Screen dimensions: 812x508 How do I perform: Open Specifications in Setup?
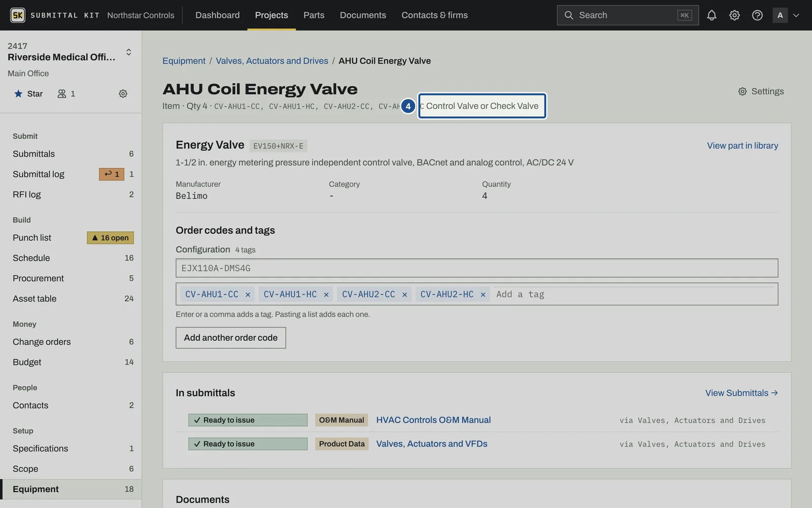(x=71, y=449)
